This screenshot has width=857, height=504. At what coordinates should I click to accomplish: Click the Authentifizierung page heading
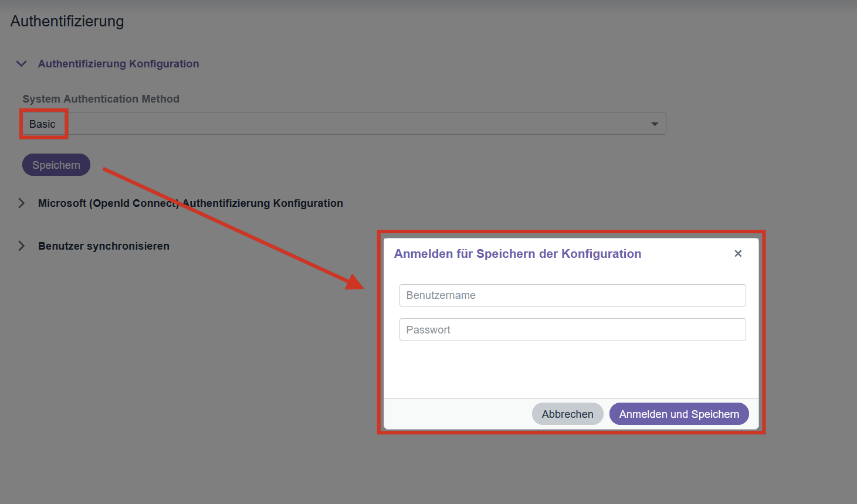pyautogui.click(x=67, y=22)
